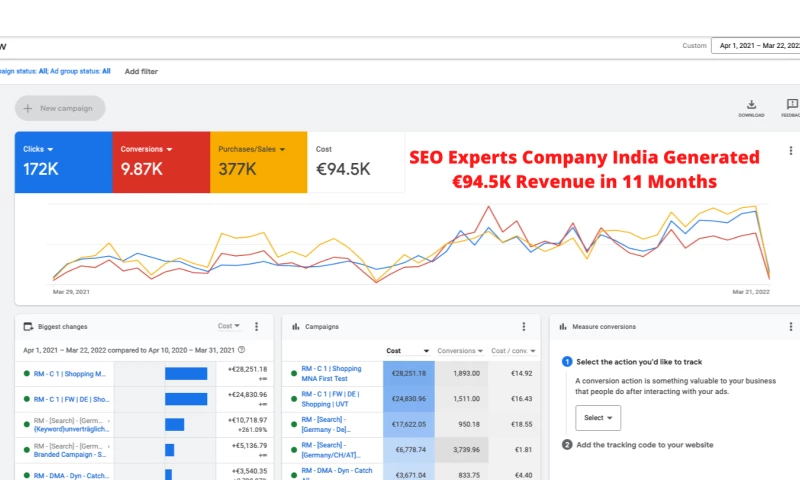Image resolution: width=800 pixels, height=480 pixels.
Task: Click the €24,830.96 cost cell in Campaigns
Action: (x=409, y=399)
